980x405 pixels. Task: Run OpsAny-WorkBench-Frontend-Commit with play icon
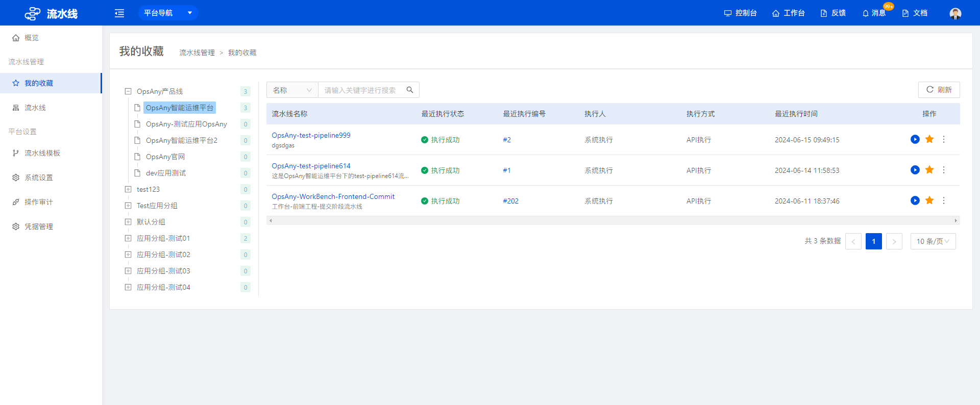(915, 200)
